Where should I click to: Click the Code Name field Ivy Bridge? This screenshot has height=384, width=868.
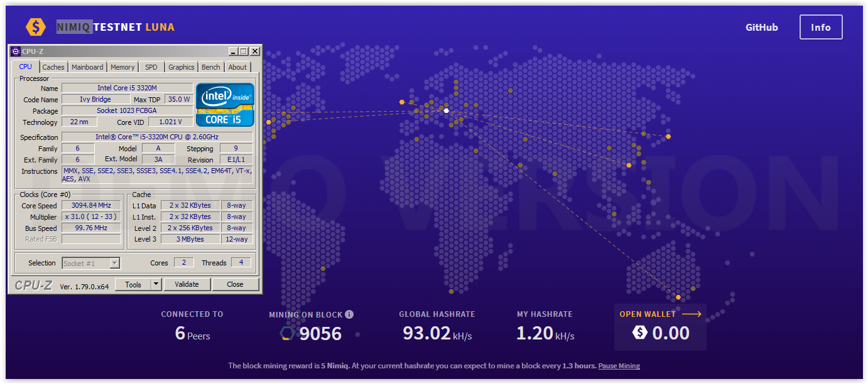tap(95, 100)
